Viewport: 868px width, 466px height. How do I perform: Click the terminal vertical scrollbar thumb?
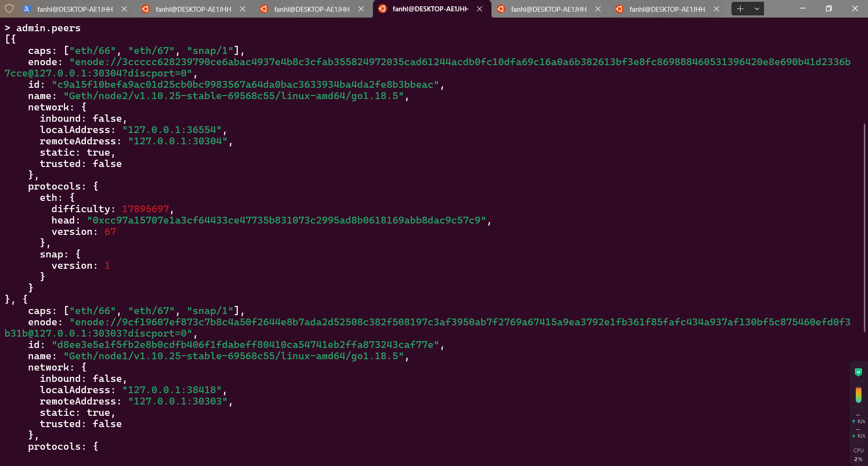pos(864,226)
